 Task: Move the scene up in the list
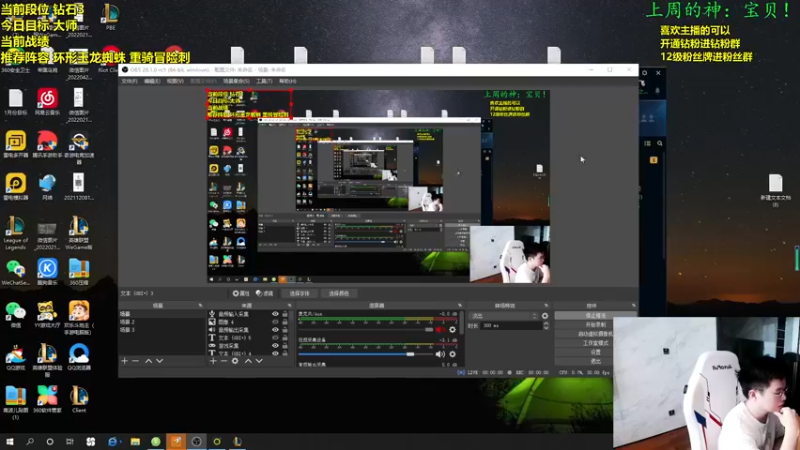pos(148,361)
